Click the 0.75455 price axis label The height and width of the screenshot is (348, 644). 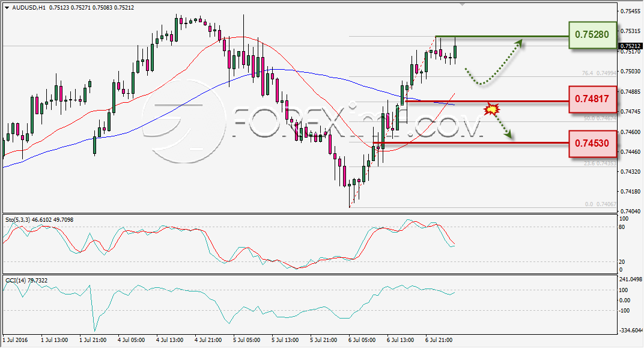point(630,11)
